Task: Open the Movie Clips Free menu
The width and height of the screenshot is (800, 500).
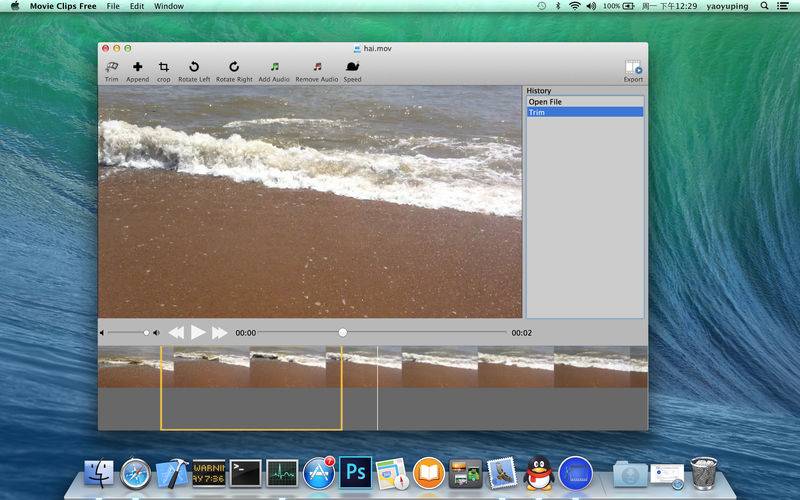Action: pos(63,6)
